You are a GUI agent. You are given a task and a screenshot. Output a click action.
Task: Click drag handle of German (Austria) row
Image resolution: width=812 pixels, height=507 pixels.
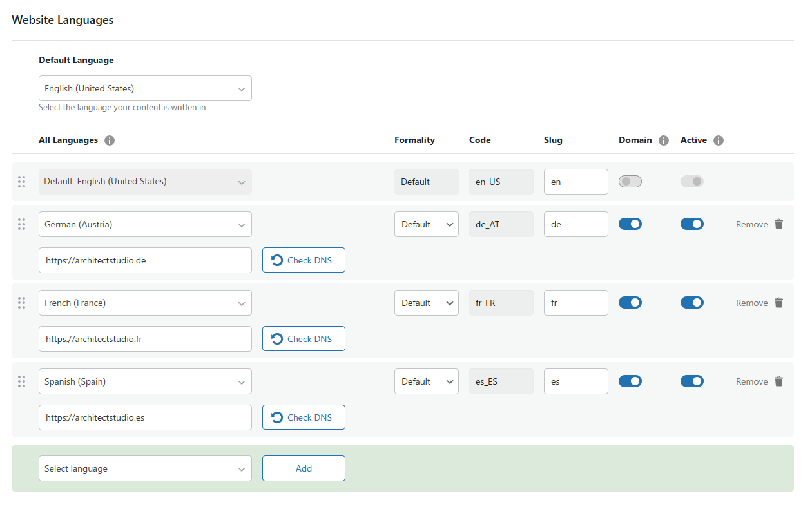[21, 224]
